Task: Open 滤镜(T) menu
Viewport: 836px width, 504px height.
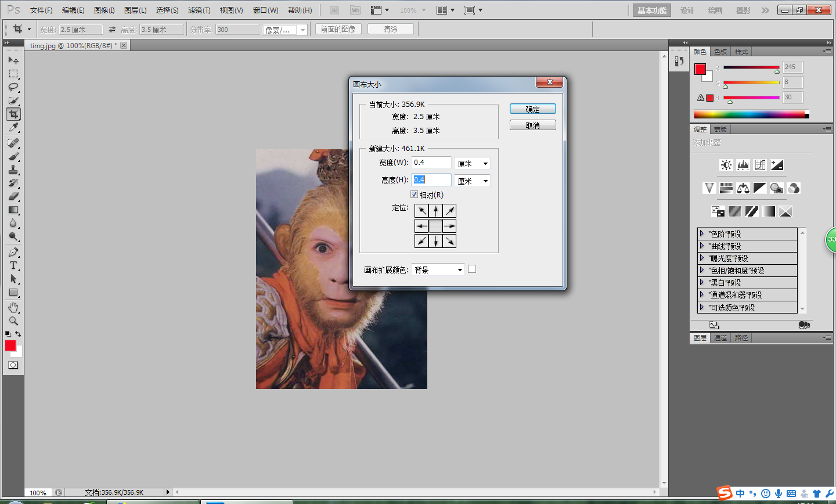Action: pyautogui.click(x=199, y=10)
